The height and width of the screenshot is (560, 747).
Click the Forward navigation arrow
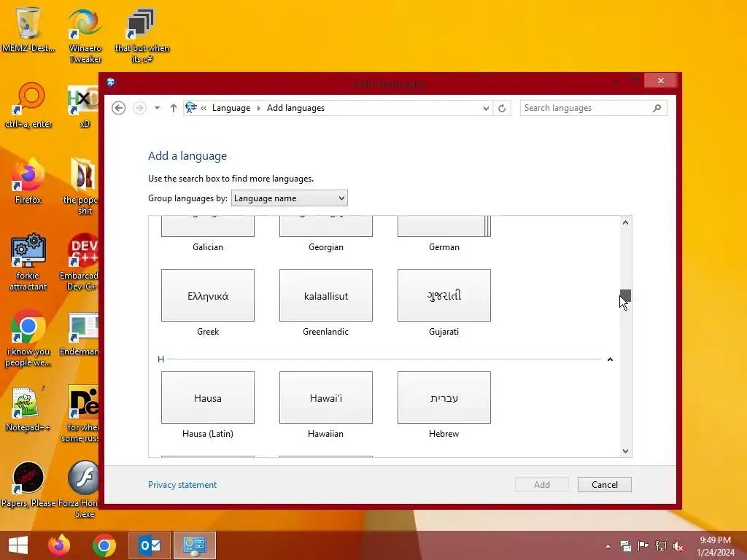tap(139, 108)
